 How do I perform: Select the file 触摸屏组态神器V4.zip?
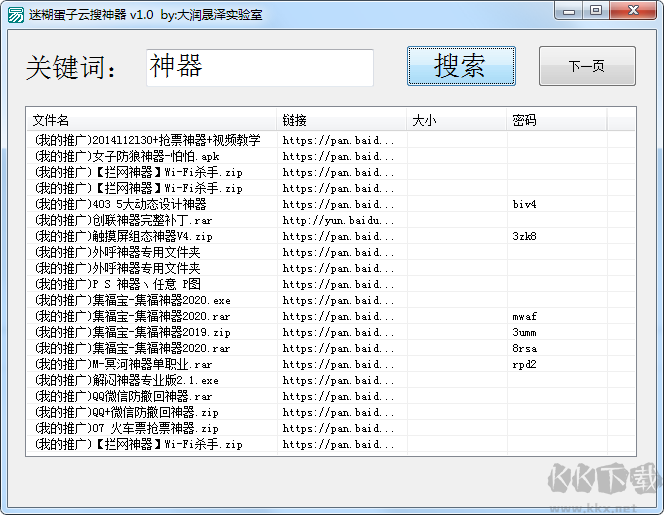click(124, 236)
